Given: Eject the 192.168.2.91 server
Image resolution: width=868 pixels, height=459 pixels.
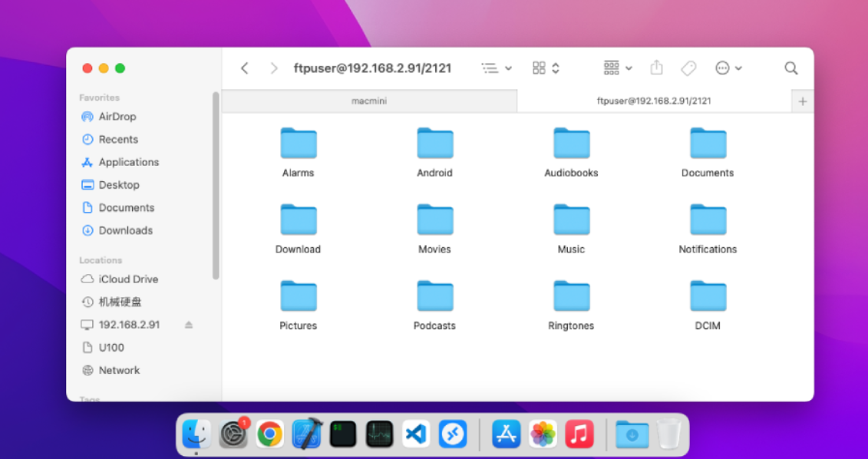Looking at the screenshot, I should pyautogui.click(x=189, y=325).
